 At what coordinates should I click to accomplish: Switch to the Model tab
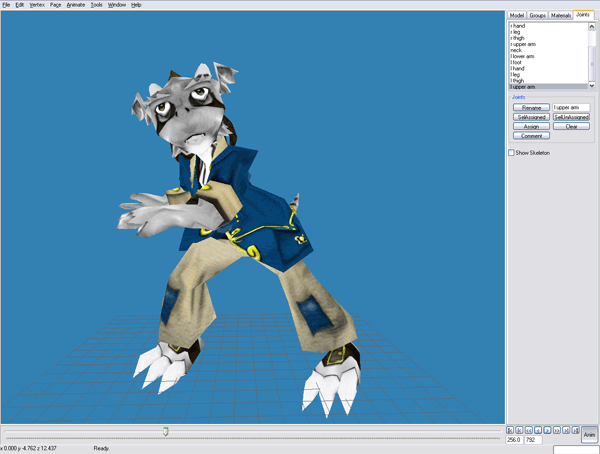517,15
